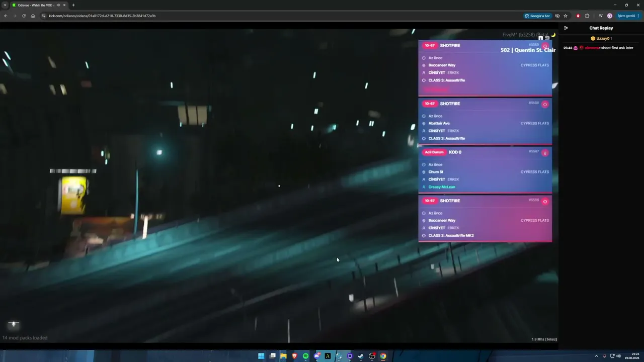Click the Acil Durum badge

(434, 152)
